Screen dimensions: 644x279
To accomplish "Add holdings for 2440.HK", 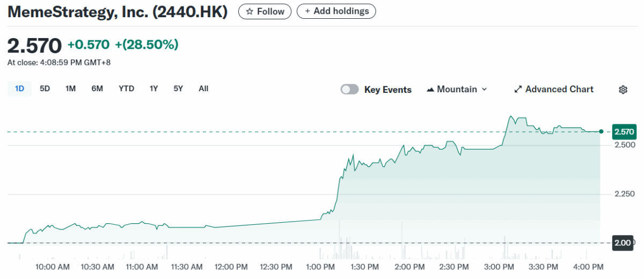I will 336,11.
